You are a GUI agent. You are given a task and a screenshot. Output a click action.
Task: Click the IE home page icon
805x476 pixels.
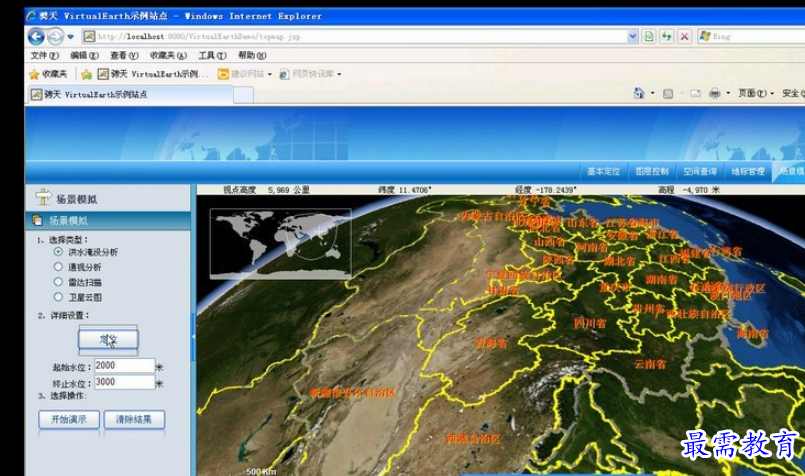[x=639, y=93]
